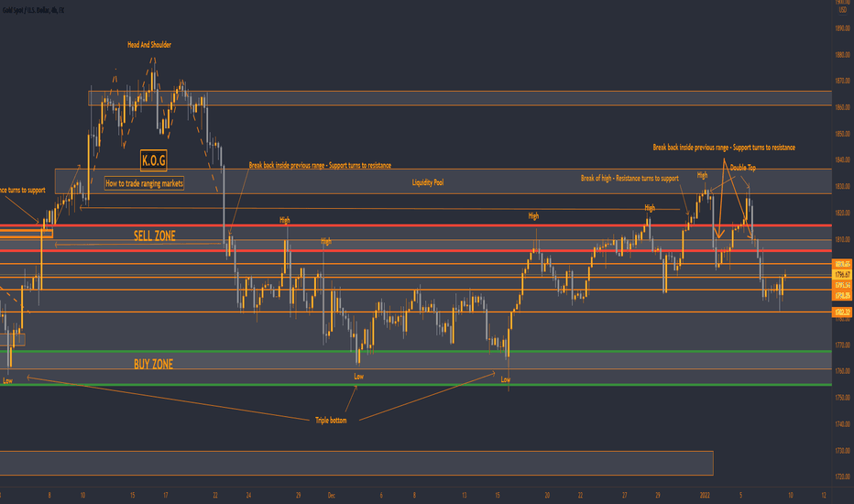The height and width of the screenshot is (504, 854).
Task: Click Break of high - Resistance turns to support
Action: point(630,178)
